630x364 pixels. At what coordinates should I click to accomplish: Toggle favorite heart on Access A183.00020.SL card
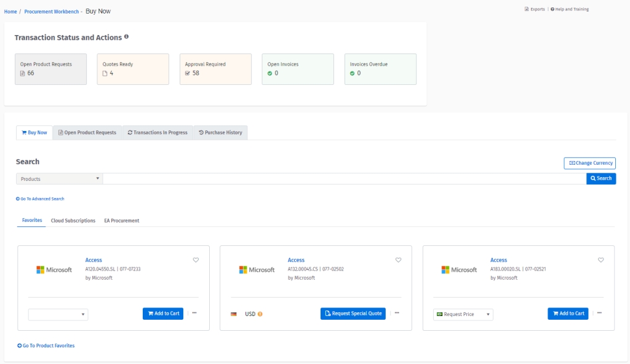click(600, 260)
